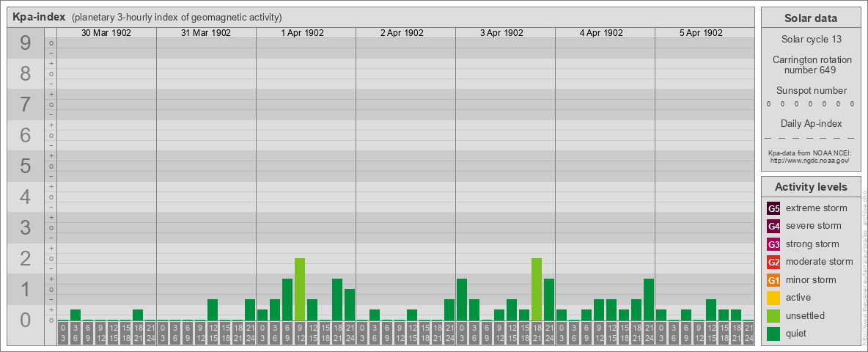Click the 21-24 hour bar on 4 Apr
Viewport: 868px width, 352px height.
[649, 299]
